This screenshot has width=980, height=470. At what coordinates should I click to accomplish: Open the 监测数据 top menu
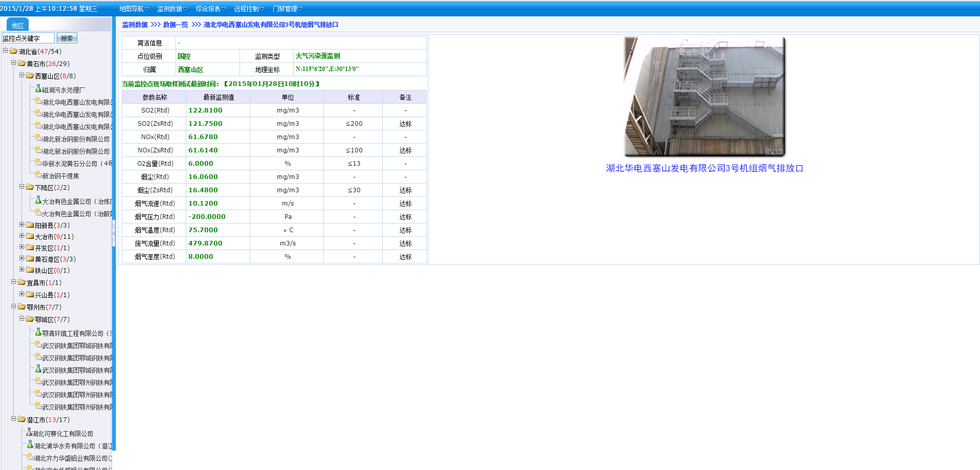tap(172, 9)
